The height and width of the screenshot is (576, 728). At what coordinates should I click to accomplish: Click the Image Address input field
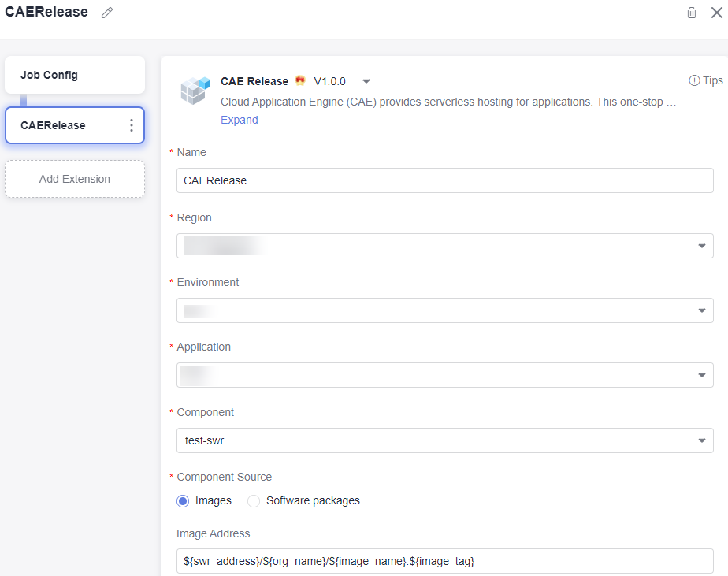[445, 561]
